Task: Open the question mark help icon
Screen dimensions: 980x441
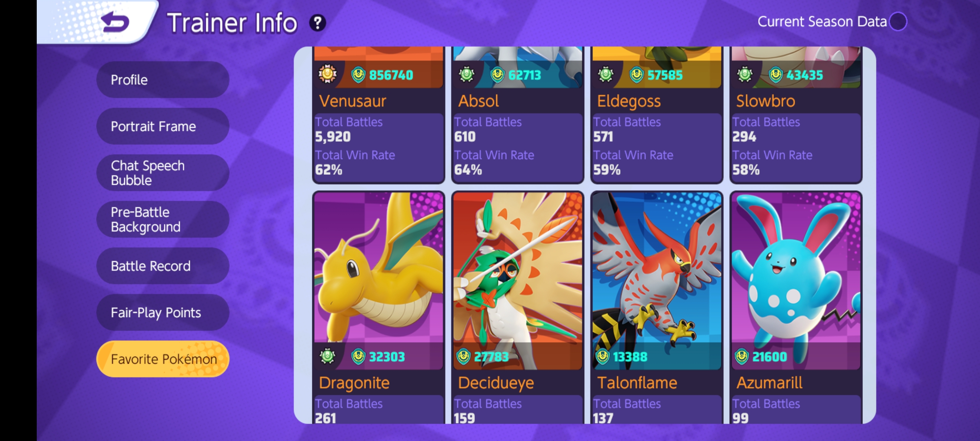Action: tap(317, 23)
